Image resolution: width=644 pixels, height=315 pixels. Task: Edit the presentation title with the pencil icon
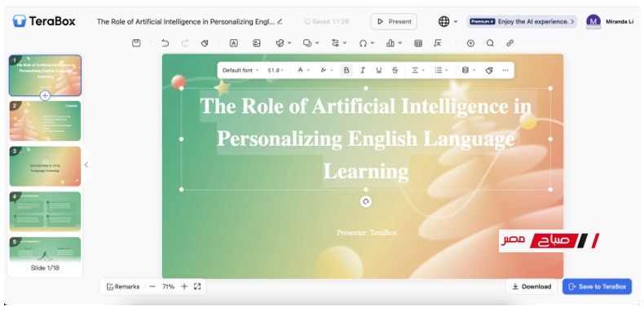(280, 21)
